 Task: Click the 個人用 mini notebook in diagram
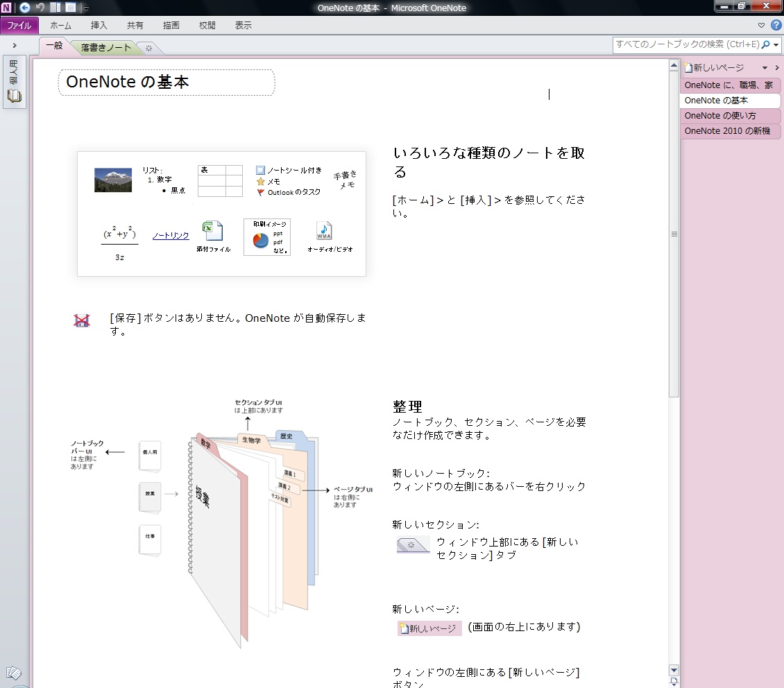(x=150, y=456)
